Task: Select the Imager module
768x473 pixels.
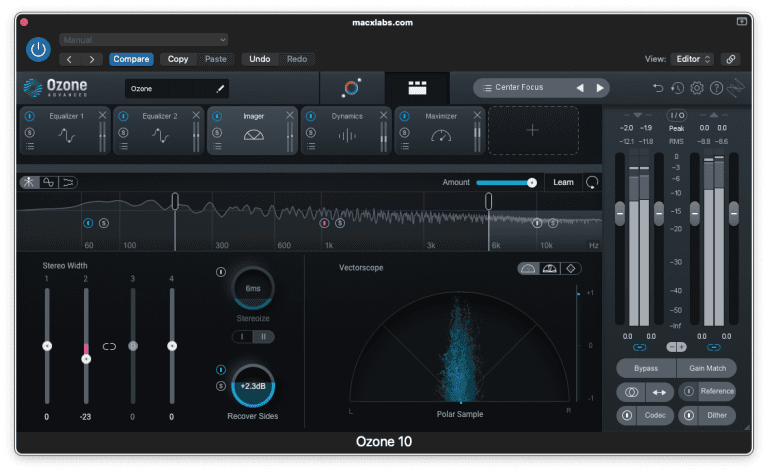Action: click(254, 131)
